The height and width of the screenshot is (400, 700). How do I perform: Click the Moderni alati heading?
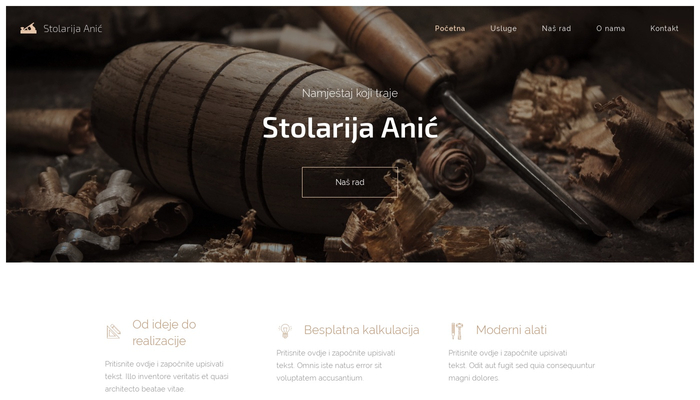coord(511,330)
